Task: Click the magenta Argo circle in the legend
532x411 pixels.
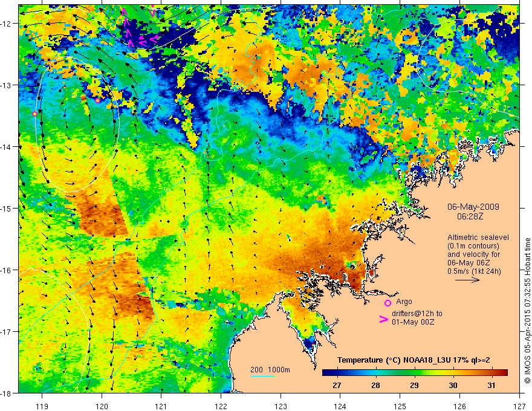Action: pos(388,303)
